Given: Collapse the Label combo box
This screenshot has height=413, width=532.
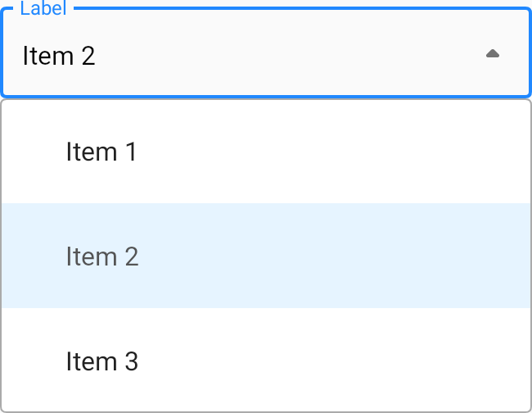Looking at the screenshot, I should click(492, 54).
